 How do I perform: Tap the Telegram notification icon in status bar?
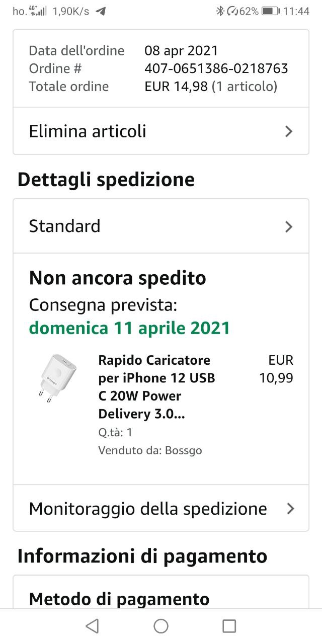click(101, 11)
